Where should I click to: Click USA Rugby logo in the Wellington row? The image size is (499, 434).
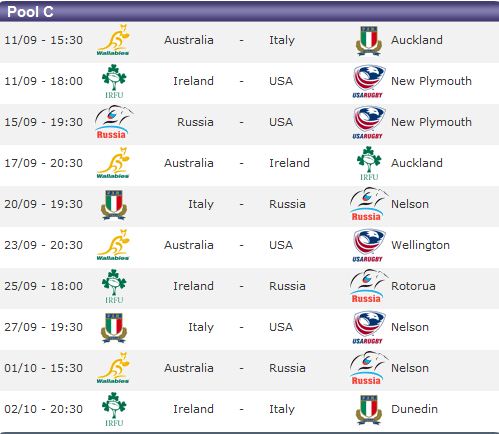point(368,245)
